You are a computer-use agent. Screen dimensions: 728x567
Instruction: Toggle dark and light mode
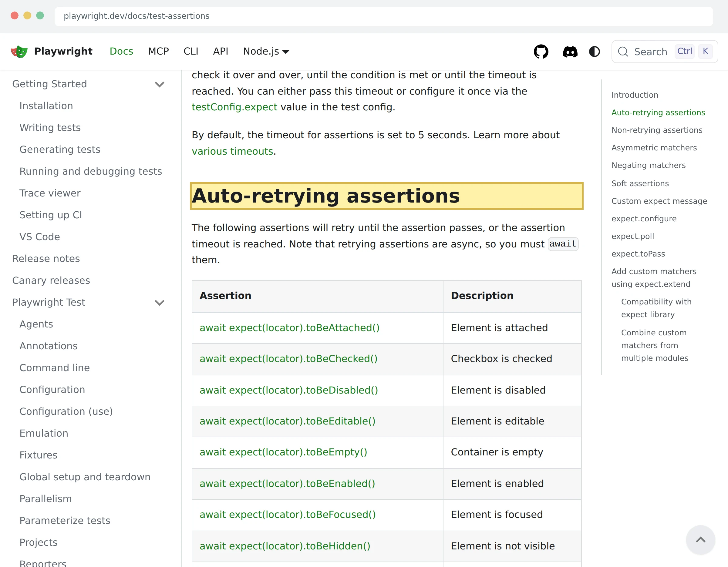pyautogui.click(x=594, y=52)
